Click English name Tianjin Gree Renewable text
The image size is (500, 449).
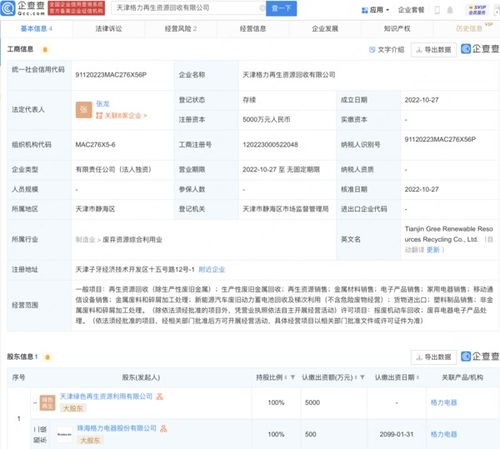448,234
